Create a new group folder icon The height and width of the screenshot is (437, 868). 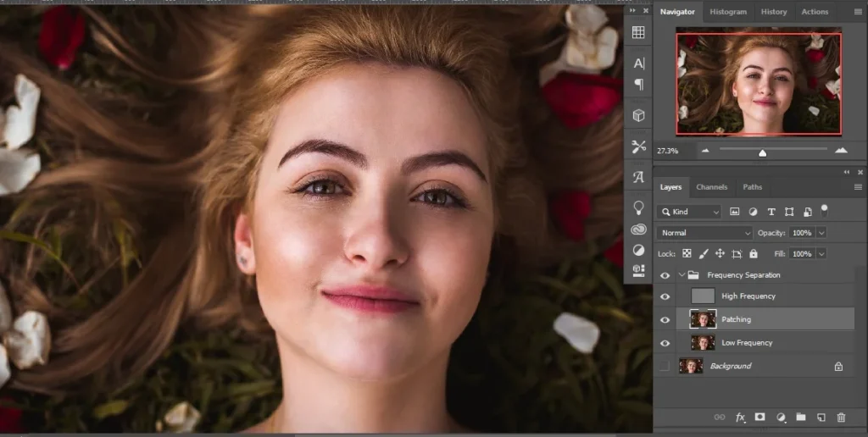[800, 418]
